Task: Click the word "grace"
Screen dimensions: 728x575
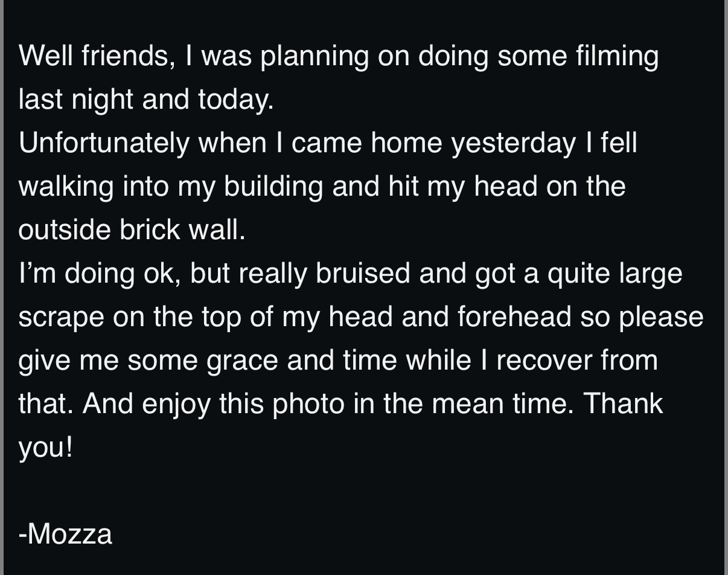Action: point(242,361)
